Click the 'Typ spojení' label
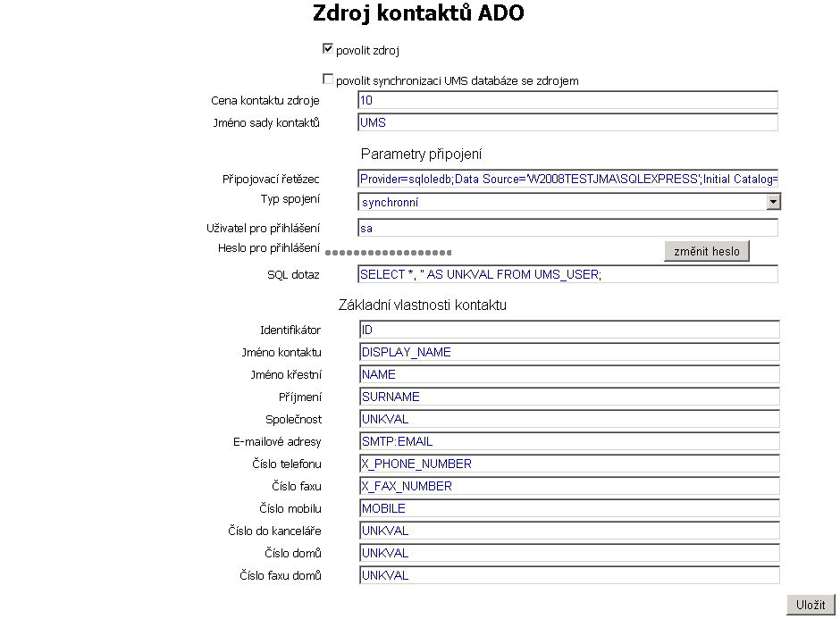The image size is (840, 619). point(290,199)
